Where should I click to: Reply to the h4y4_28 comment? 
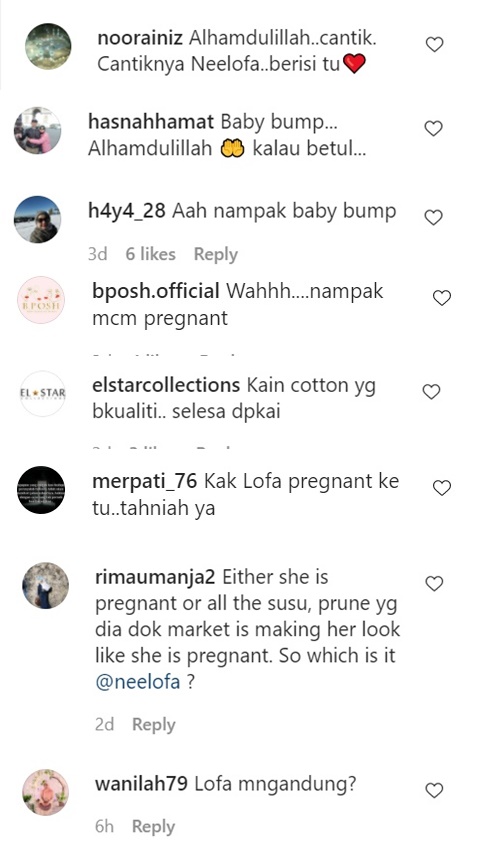(215, 255)
